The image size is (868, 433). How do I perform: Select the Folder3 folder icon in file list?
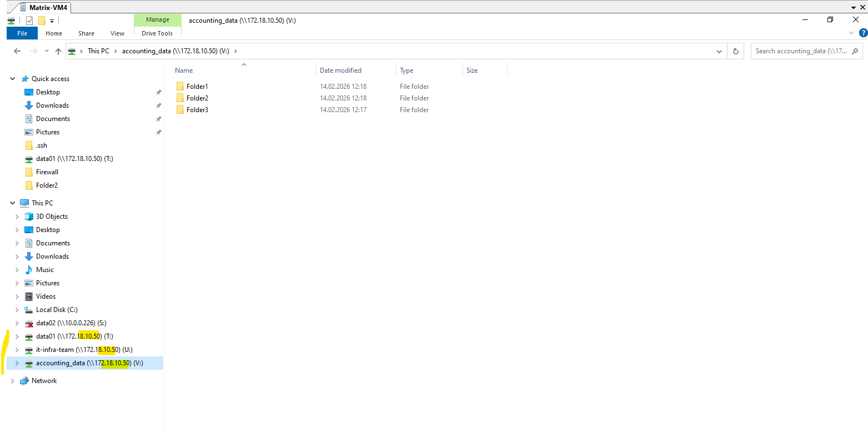(180, 110)
